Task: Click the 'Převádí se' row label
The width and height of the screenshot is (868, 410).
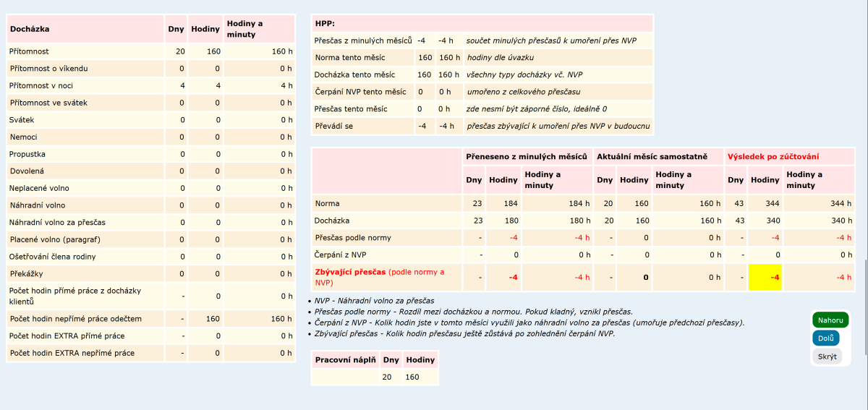Action: point(334,126)
